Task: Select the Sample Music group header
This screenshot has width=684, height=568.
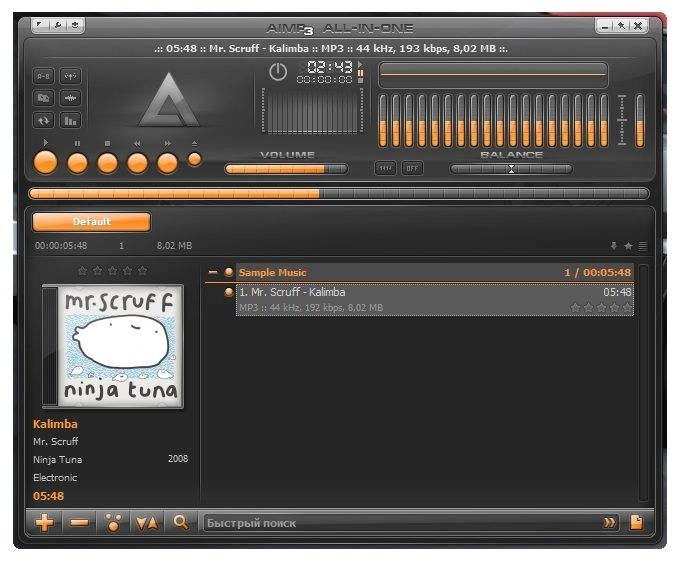Action: (x=434, y=273)
